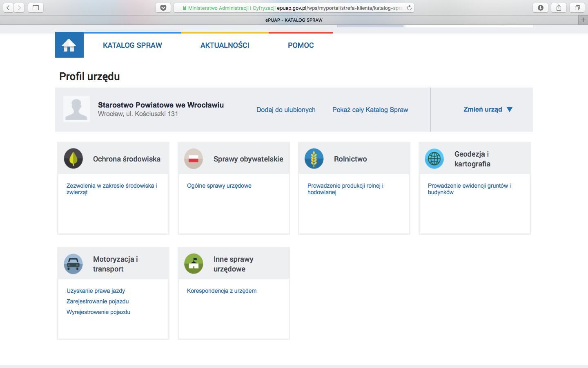Show all tabs overview button
This screenshot has width=588, height=368.
577,8
